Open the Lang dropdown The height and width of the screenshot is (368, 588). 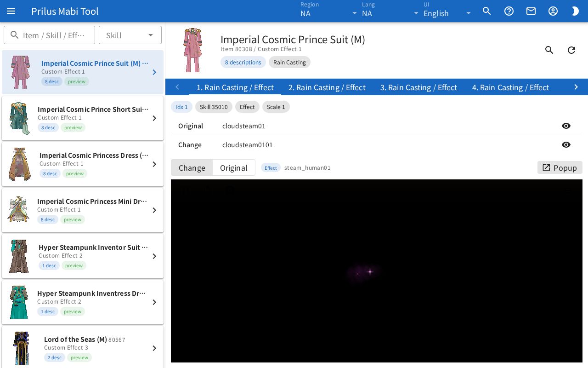(x=390, y=11)
